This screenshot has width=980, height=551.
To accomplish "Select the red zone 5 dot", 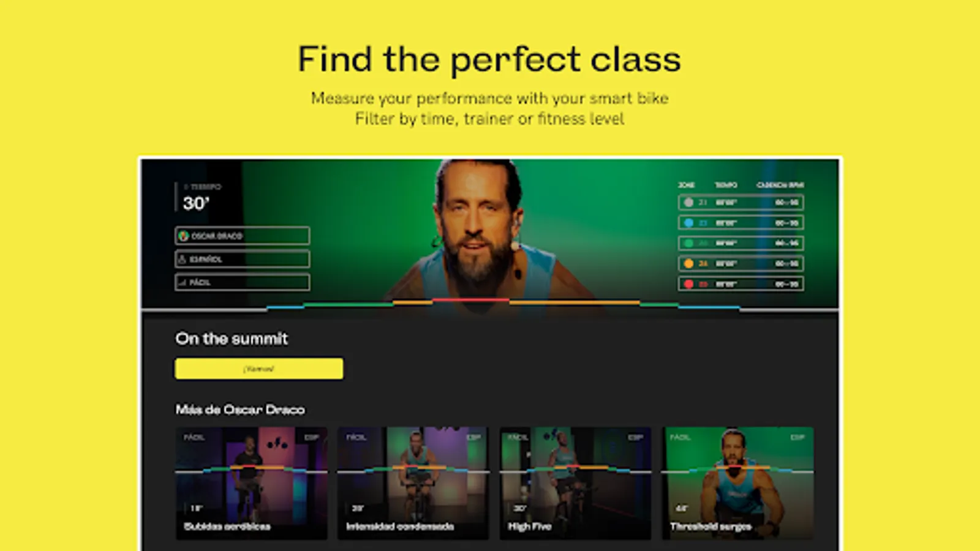I will point(688,284).
